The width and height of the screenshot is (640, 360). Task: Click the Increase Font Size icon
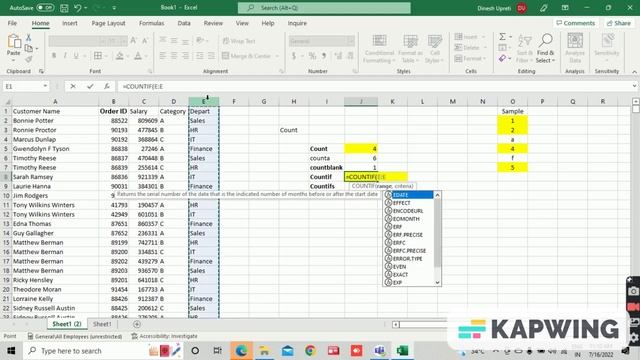(x=133, y=40)
